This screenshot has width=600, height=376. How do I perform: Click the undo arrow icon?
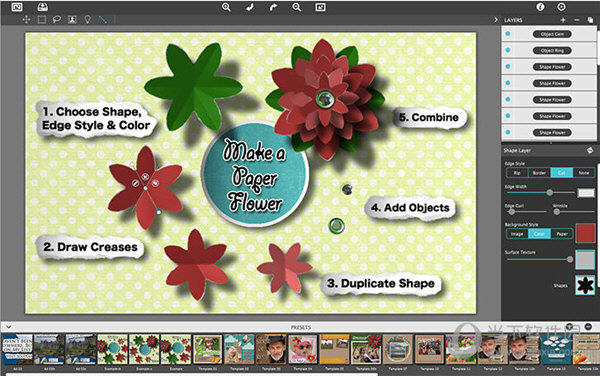(x=250, y=7)
